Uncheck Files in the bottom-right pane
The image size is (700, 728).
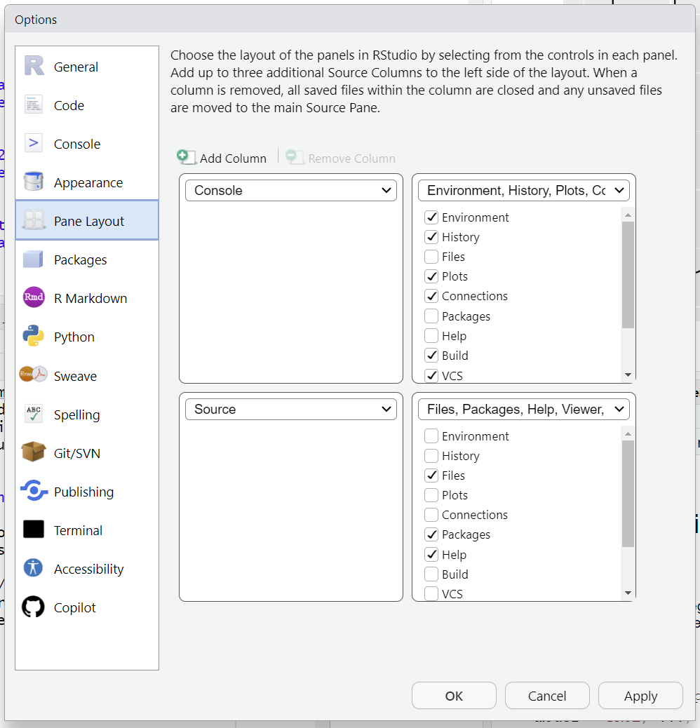(431, 475)
